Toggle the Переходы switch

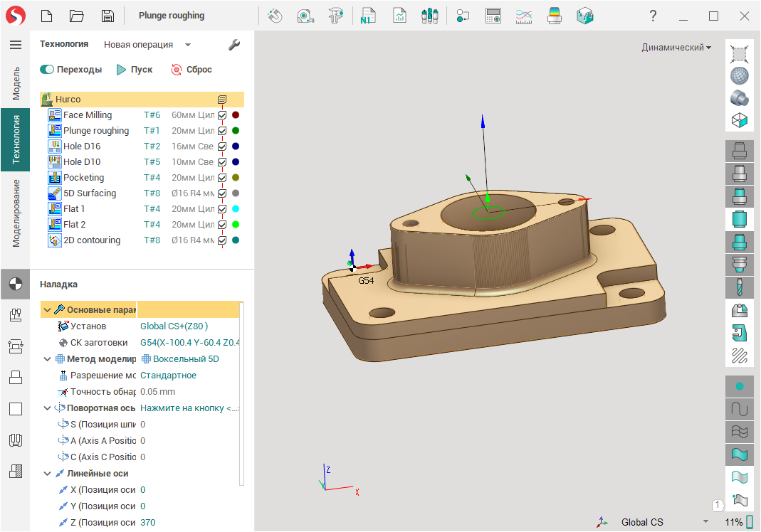point(47,70)
